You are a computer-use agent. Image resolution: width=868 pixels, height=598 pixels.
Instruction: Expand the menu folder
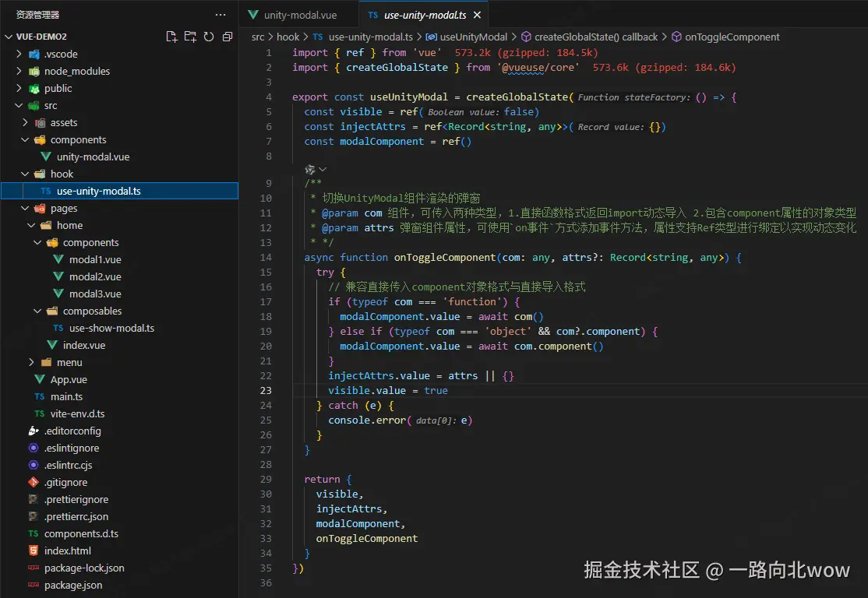coord(31,362)
